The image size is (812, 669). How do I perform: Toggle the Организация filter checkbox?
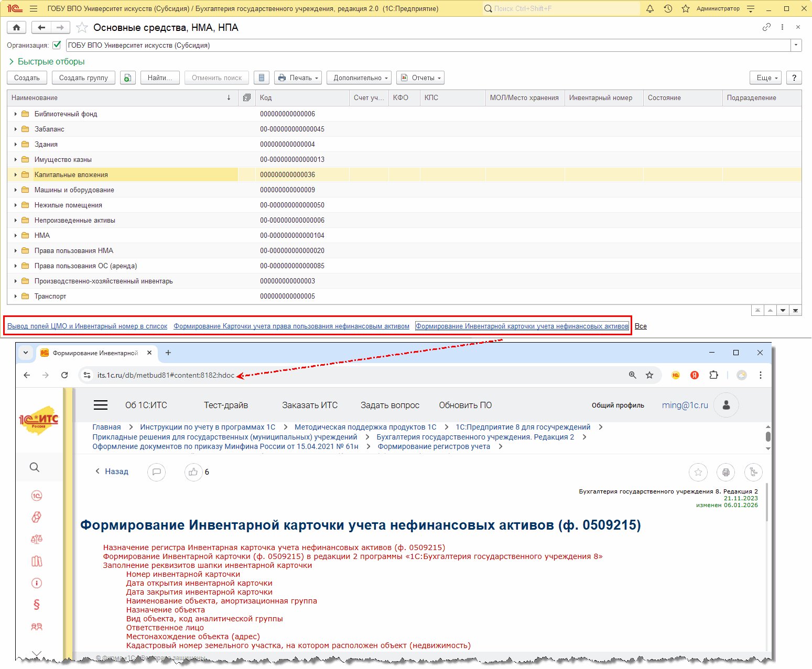click(57, 45)
